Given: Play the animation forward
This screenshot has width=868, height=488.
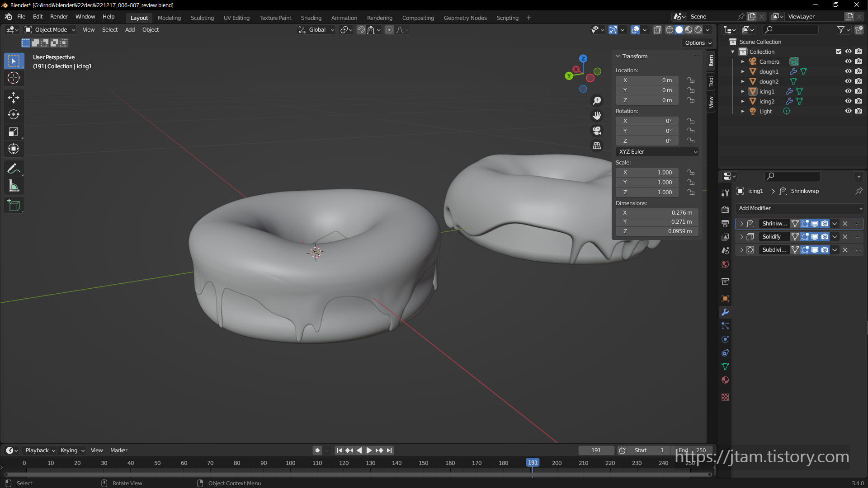Looking at the screenshot, I should [369, 450].
